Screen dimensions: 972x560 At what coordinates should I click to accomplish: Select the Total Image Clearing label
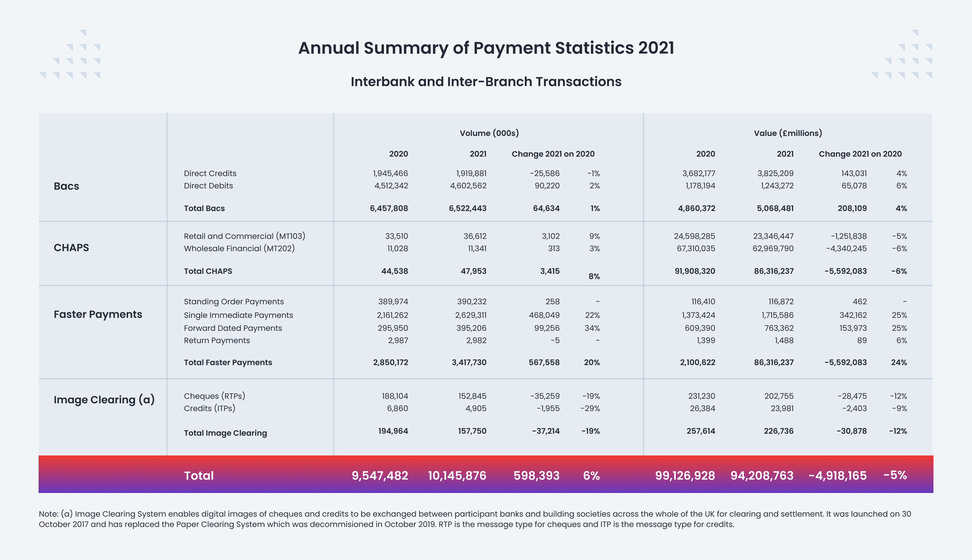click(x=225, y=433)
